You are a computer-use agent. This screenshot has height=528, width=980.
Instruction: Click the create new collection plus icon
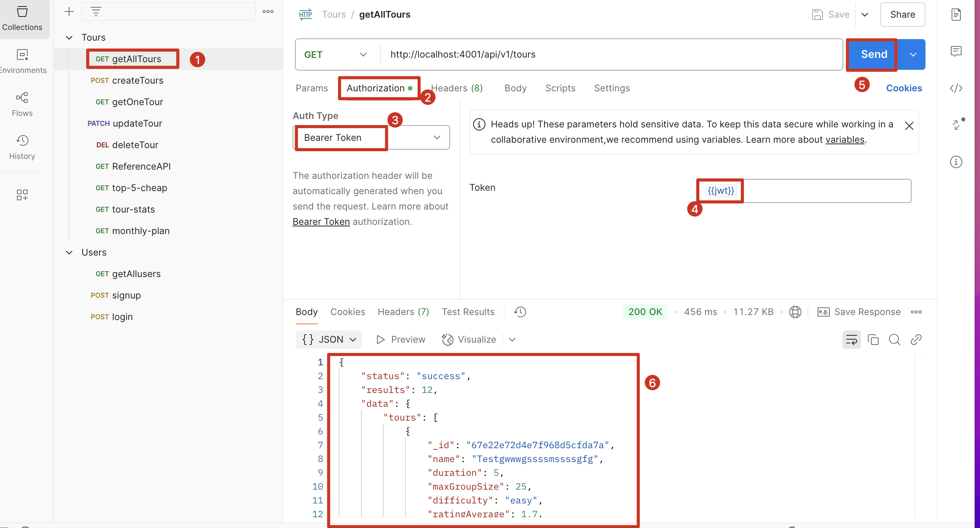pyautogui.click(x=69, y=12)
